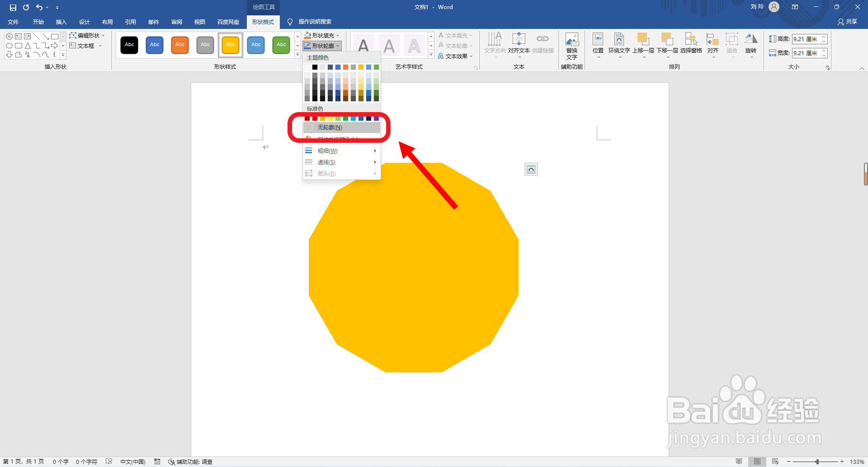Open 对齐文本 (Align Text) dropdown
The height and width of the screenshot is (467, 868).
coord(519,45)
